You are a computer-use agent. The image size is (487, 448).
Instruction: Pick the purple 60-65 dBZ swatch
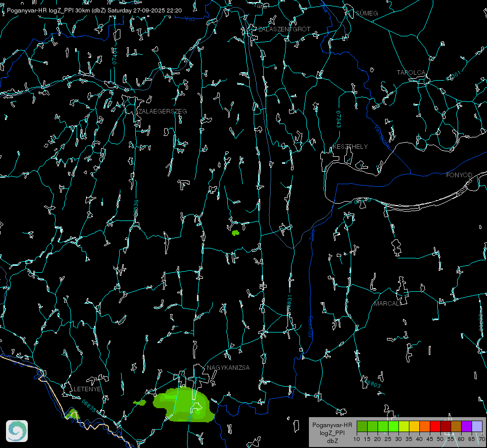[x=467, y=427]
